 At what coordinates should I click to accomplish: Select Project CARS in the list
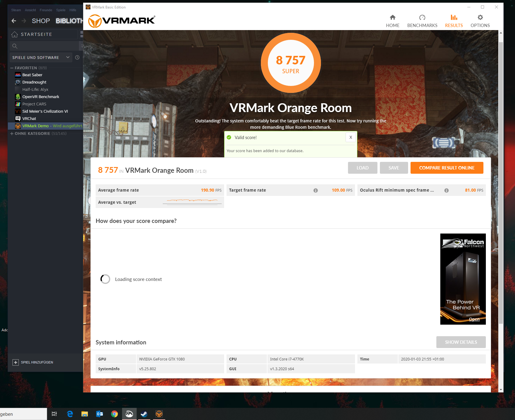(x=34, y=104)
